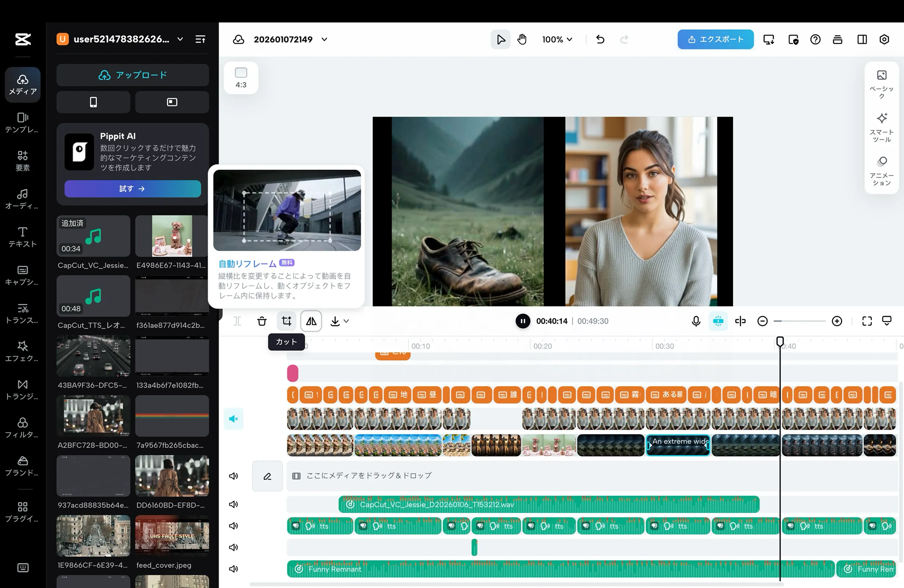
Task: Open スマートツール in the right panel
Action: point(882,126)
